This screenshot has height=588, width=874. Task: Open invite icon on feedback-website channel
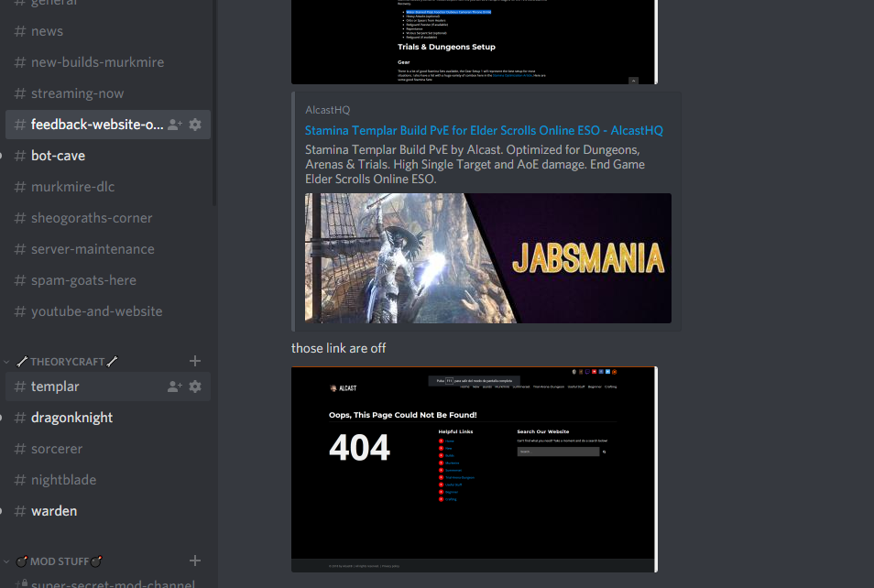[x=175, y=125]
